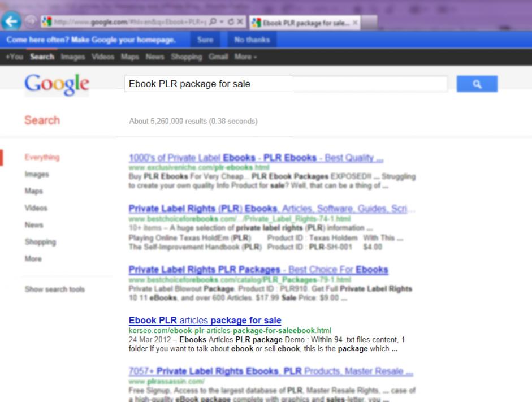Filter results by News in sidebar
532x402 pixels.
tap(34, 225)
